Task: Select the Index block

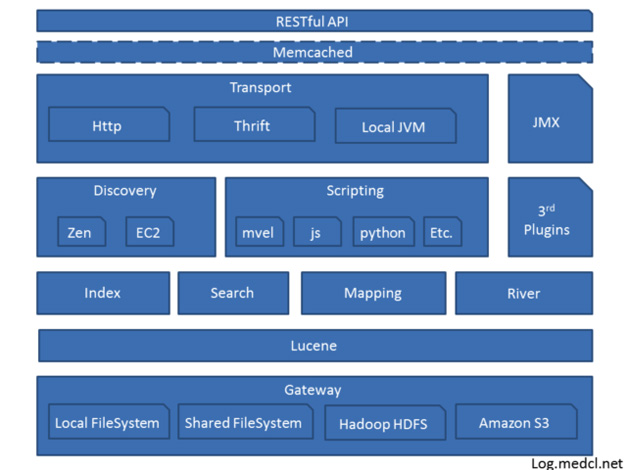Action: (103, 293)
